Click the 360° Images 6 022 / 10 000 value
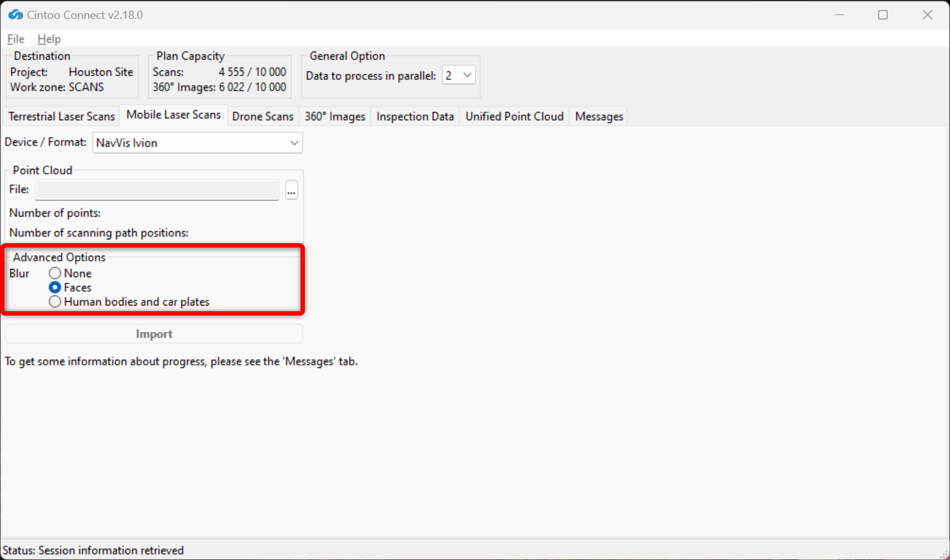 click(x=253, y=87)
